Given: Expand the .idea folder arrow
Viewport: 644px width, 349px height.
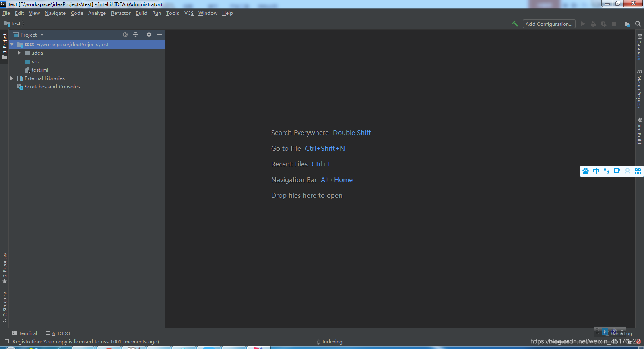Looking at the screenshot, I should (x=19, y=53).
